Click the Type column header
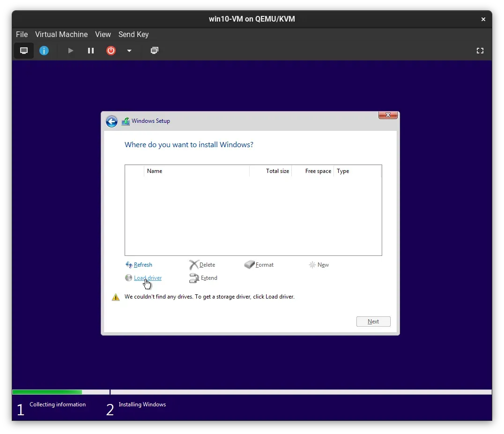504x434 pixels. pos(357,171)
